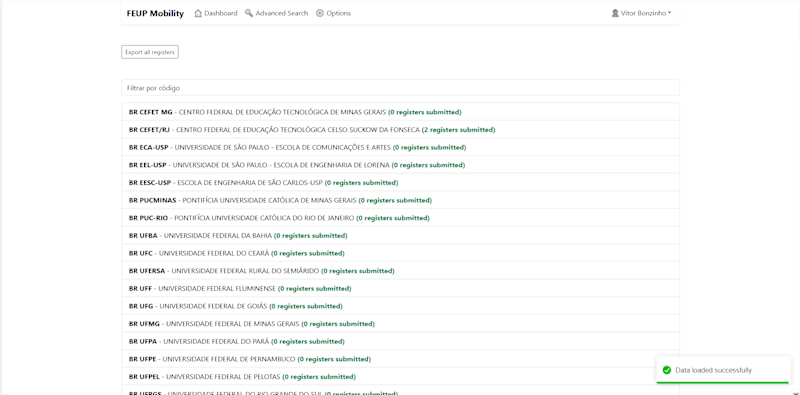Open BR CEFET/RJ with 2 registers
The image size is (800, 395).
[401, 130]
